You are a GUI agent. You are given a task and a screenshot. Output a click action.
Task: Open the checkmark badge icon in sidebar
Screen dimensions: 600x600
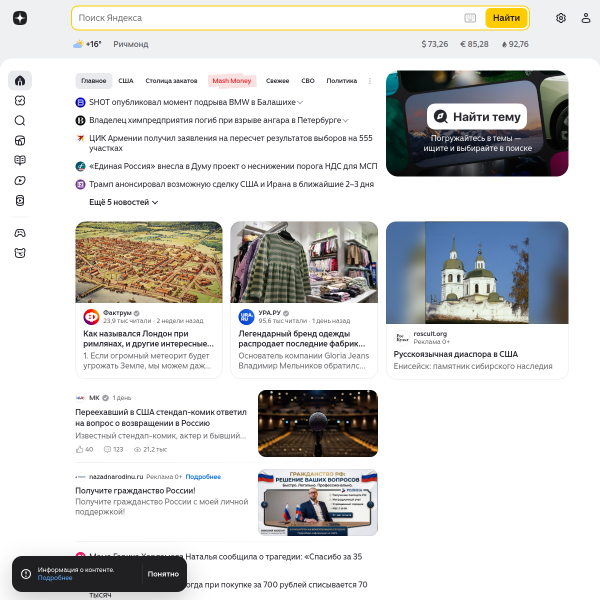pyautogui.click(x=20, y=101)
